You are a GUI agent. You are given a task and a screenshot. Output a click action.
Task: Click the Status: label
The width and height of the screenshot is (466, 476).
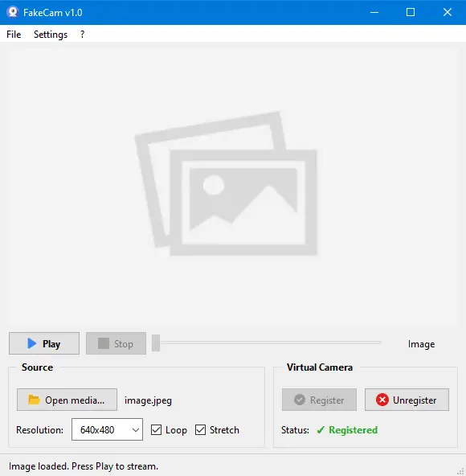click(x=295, y=430)
